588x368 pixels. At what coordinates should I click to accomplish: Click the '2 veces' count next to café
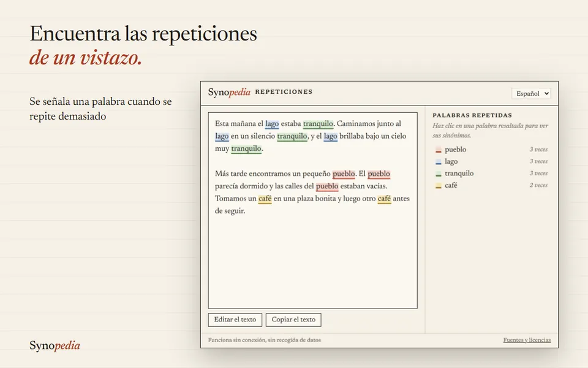pyautogui.click(x=538, y=185)
